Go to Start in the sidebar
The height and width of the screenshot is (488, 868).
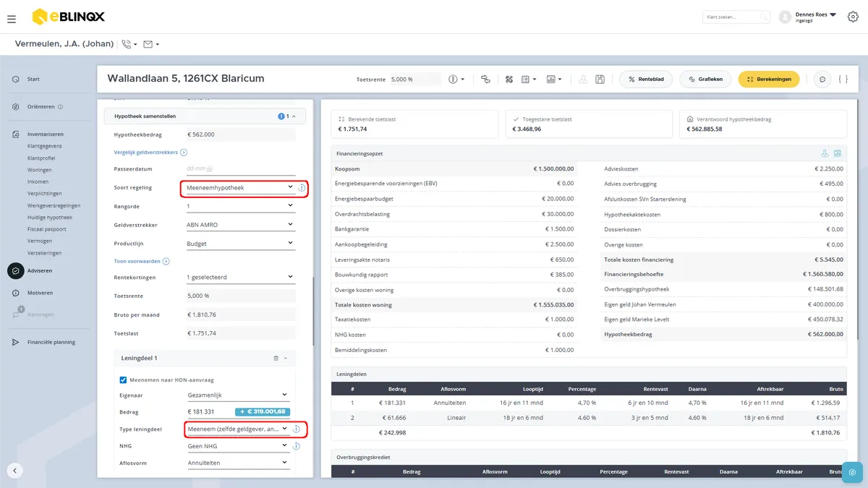(x=33, y=79)
